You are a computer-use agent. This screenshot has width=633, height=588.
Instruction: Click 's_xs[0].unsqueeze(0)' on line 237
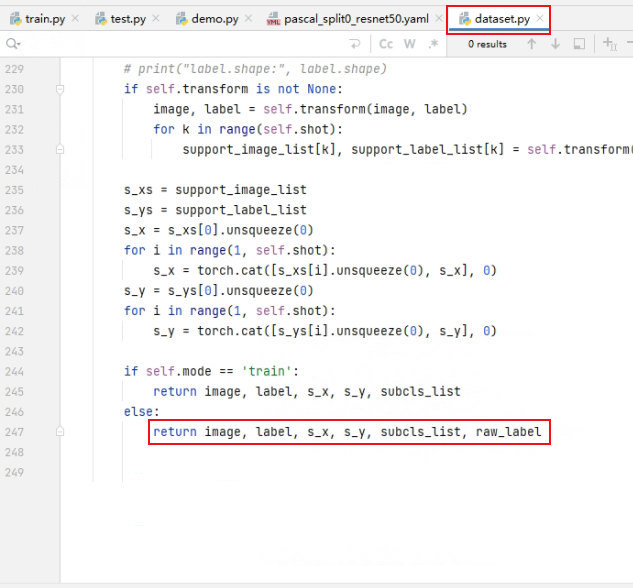[241, 230]
